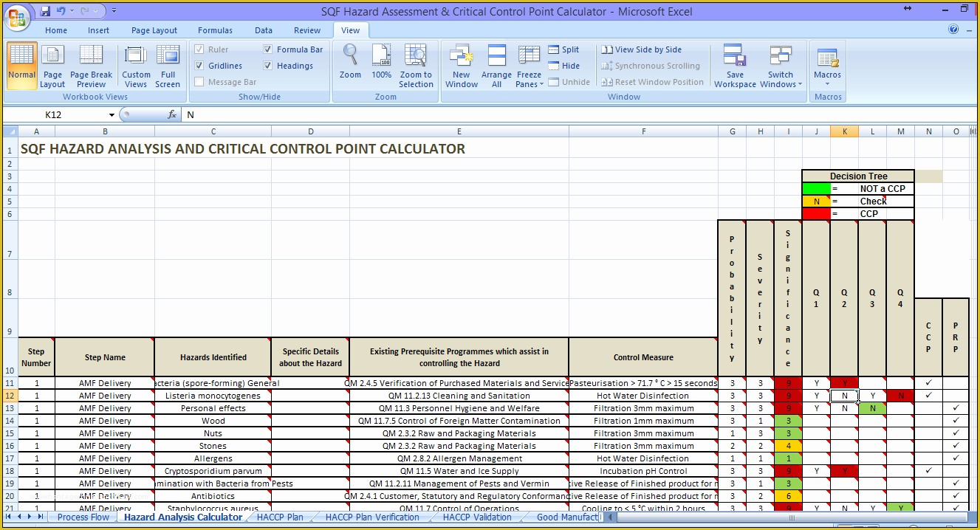The image size is (980, 530).
Task: Select column K header
Action: 844,131
